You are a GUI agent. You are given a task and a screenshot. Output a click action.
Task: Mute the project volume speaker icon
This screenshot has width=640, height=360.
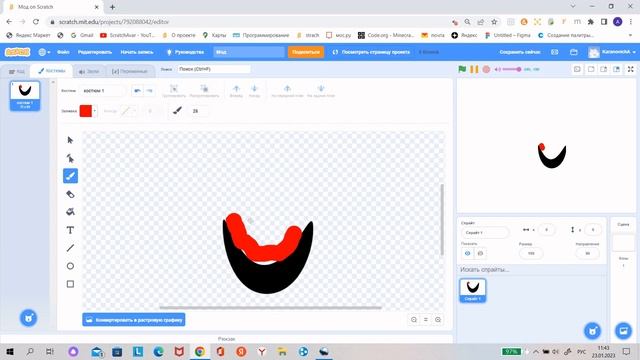pos(498,69)
